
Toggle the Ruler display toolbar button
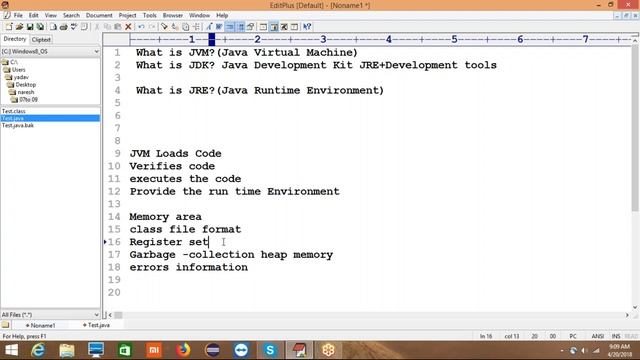[x=230, y=27]
